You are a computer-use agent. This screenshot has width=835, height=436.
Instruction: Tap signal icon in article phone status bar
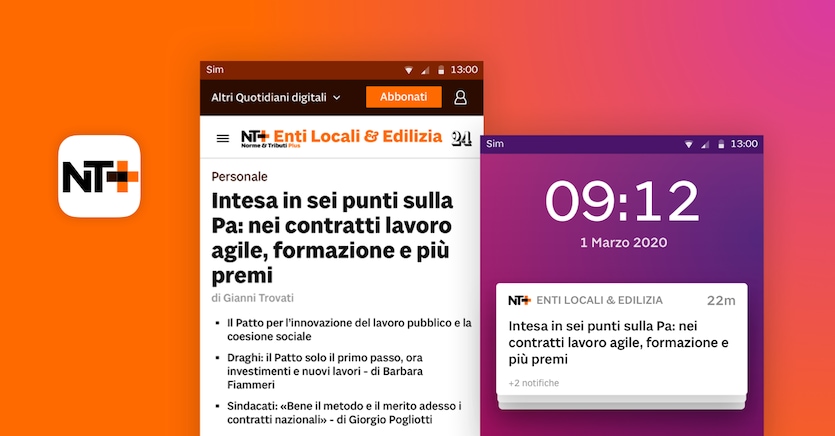tap(425, 70)
